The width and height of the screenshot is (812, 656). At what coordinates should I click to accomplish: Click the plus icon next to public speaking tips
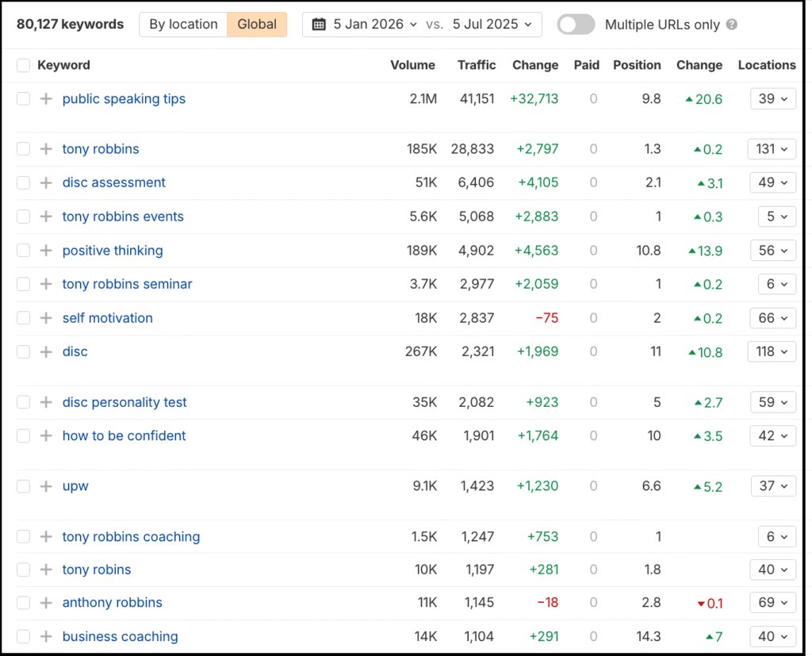pyautogui.click(x=45, y=98)
